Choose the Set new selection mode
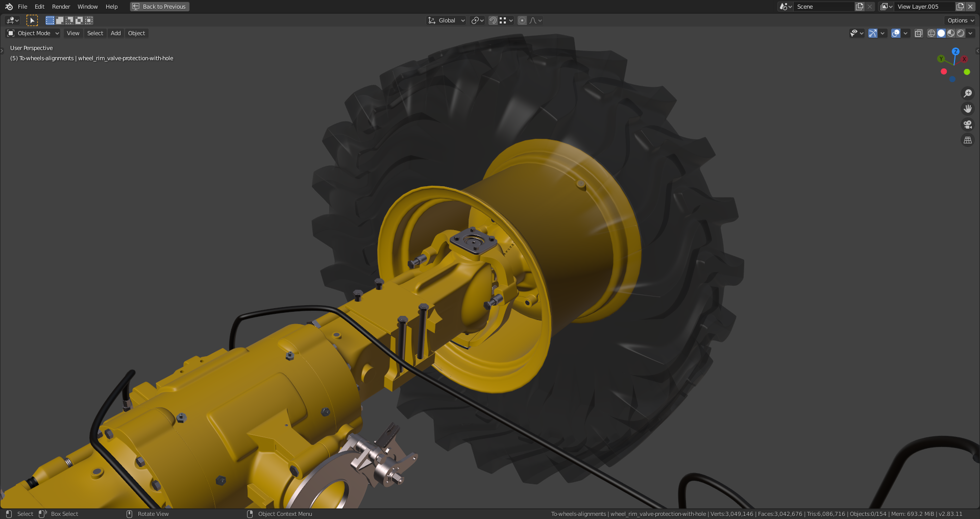This screenshot has height=519, width=980. coord(50,20)
